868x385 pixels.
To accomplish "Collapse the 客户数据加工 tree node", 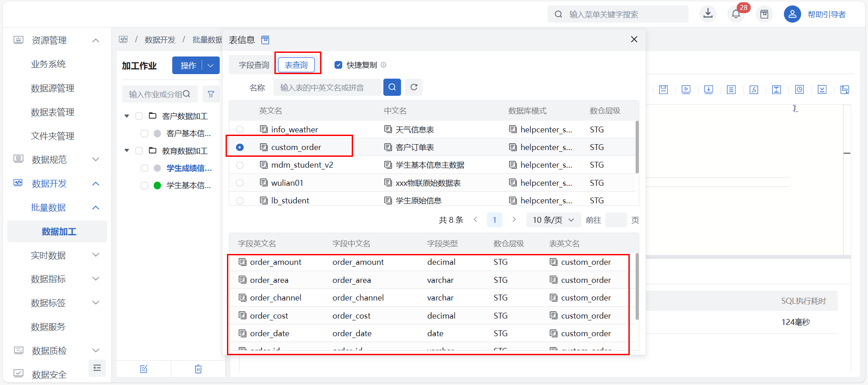I will tap(127, 116).
